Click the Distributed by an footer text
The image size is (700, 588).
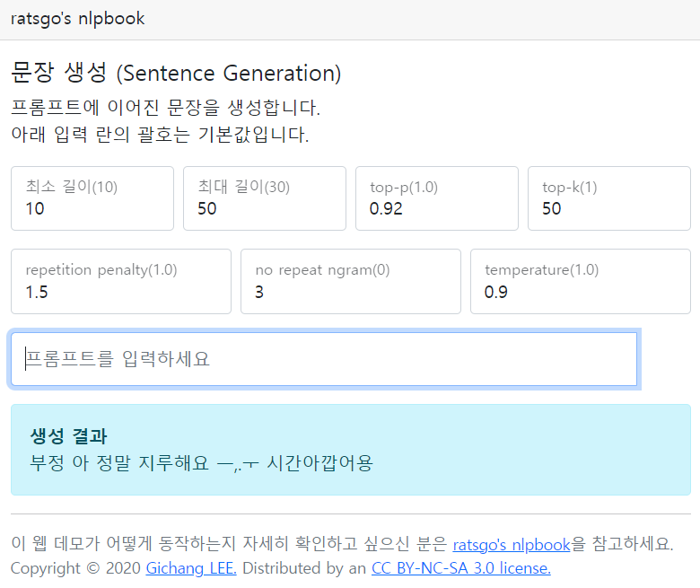(x=304, y=568)
